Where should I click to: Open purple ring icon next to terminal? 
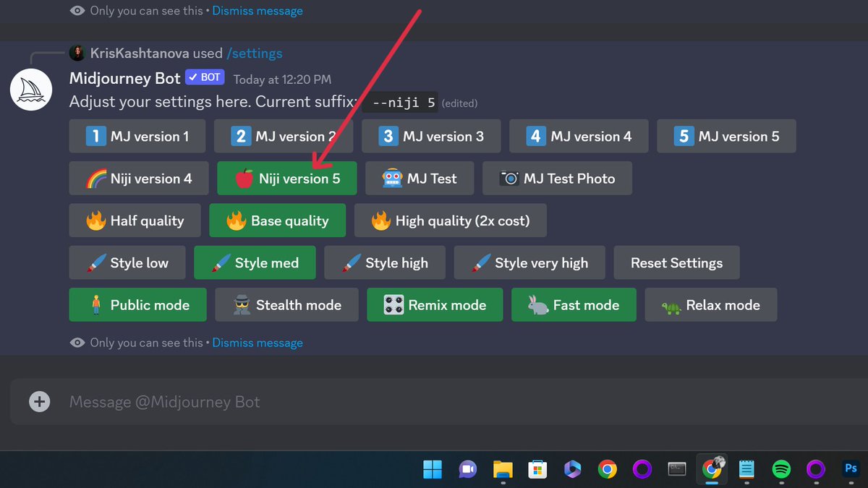(642, 470)
